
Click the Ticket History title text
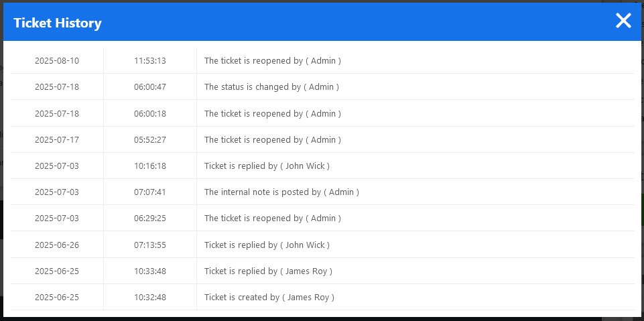click(58, 23)
